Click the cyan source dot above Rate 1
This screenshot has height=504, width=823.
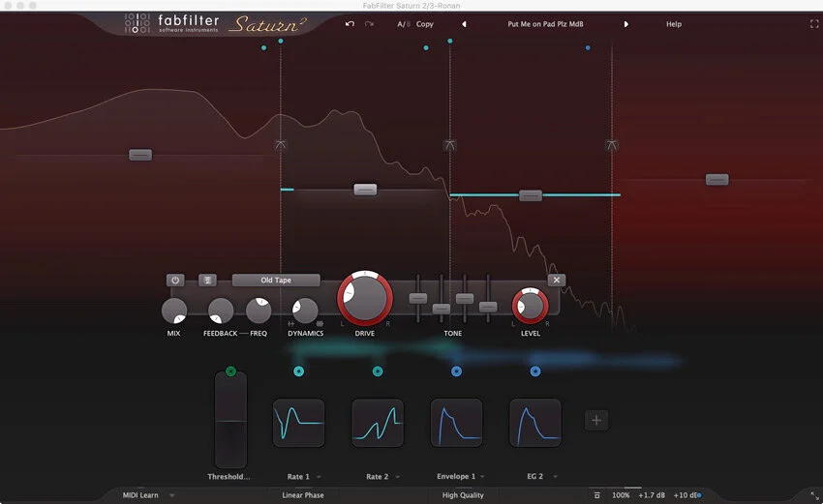[298, 371]
